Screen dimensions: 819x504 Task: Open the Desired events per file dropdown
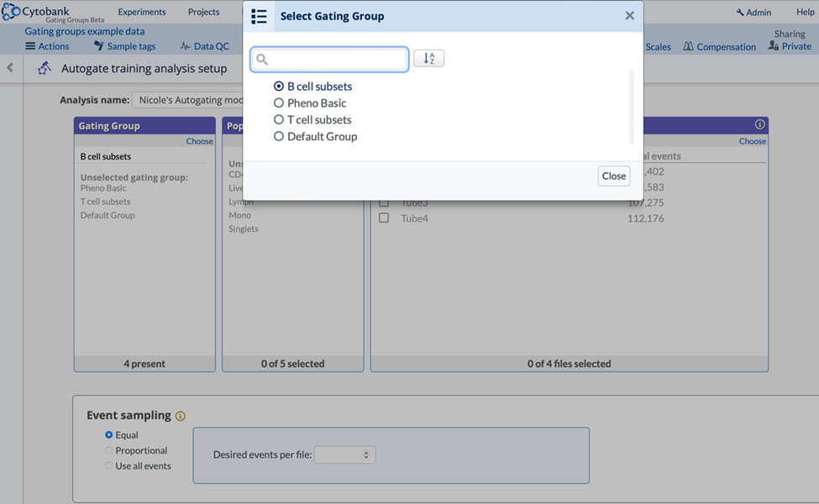[x=344, y=454]
